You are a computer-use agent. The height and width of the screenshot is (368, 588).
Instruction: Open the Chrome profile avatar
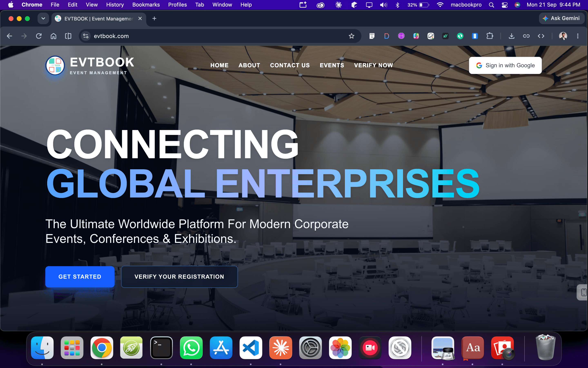click(563, 36)
